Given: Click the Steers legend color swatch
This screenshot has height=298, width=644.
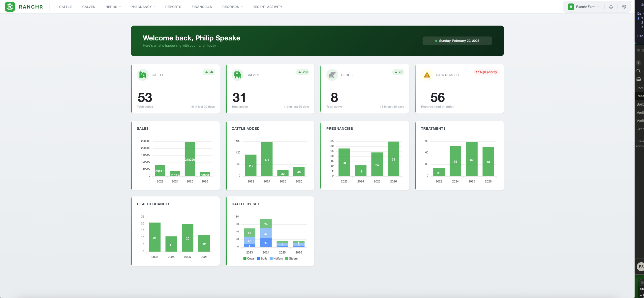Looking at the screenshot, I should (287, 259).
